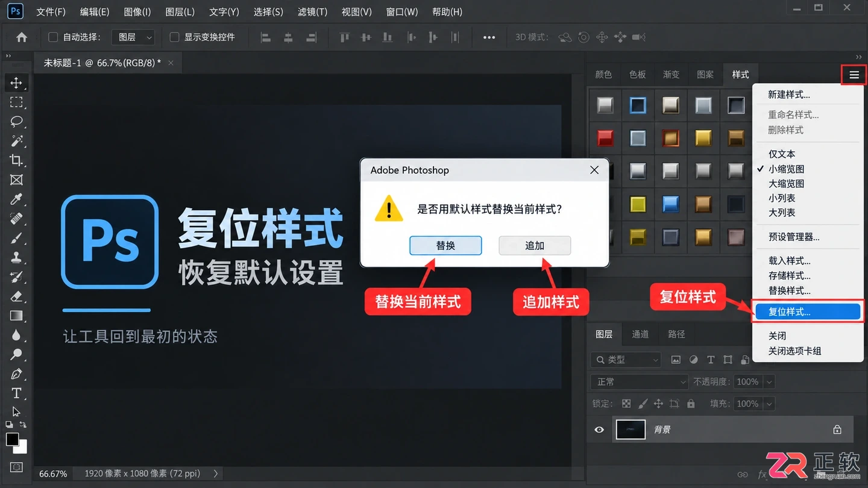Select the Move tool
This screenshot has width=868, height=488.
point(16,83)
